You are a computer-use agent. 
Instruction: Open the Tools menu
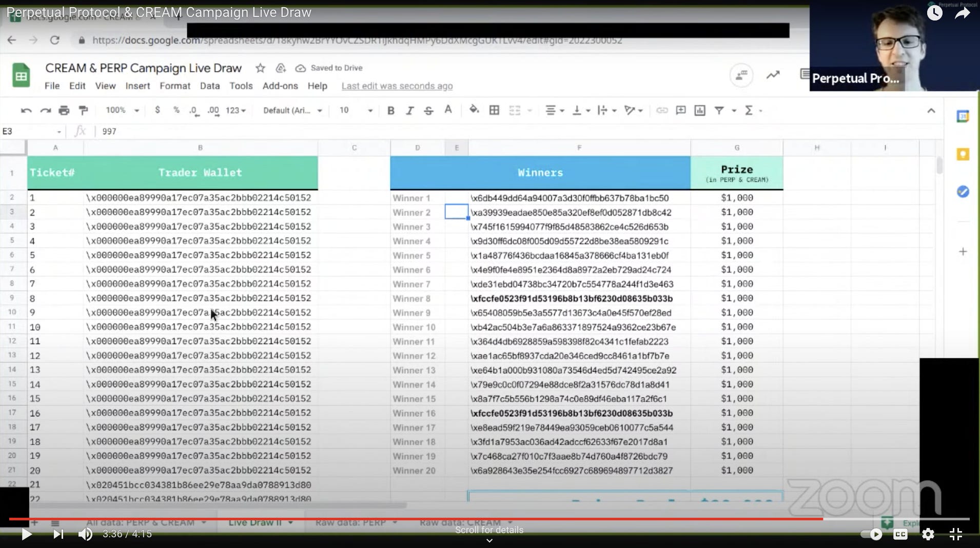241,86
